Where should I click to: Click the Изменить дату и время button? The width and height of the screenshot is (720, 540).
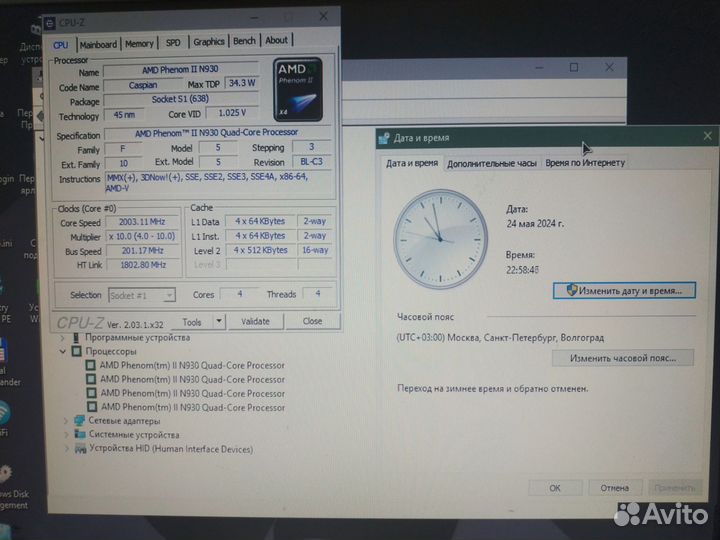point(624,291)
